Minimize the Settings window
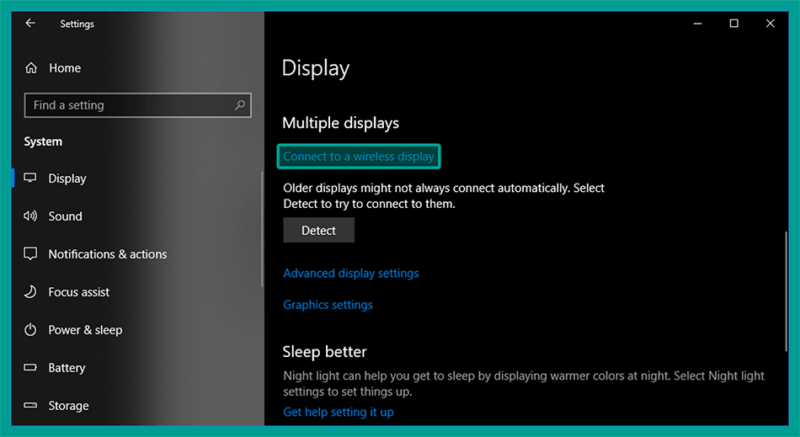This screenshot has width=800, height=437. click(x=697, y=23)
